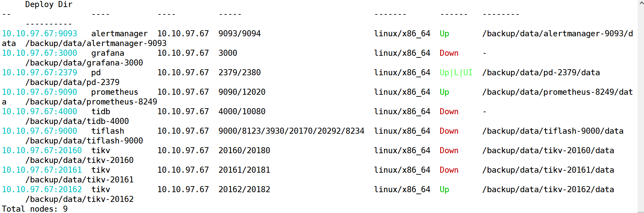Viewport: 644px width, 213px height.
Task: Click the red Down status for grafana
Action: [449, 53]
